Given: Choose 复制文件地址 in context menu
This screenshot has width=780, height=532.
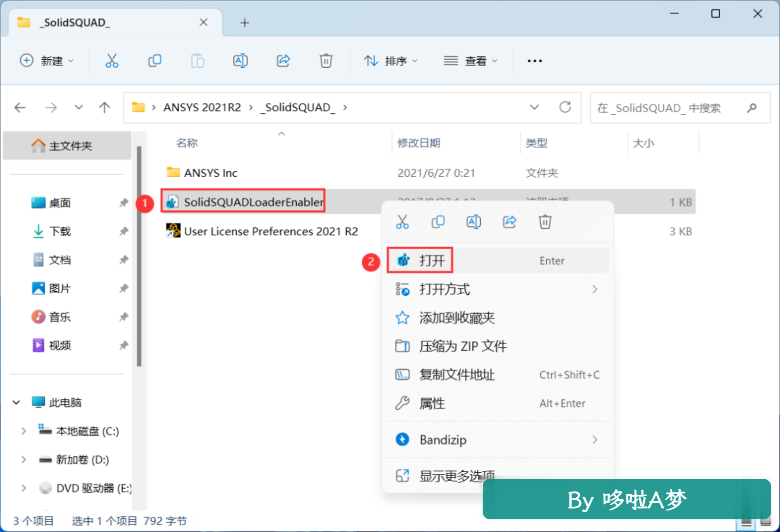Looking at the screenshot, I should pos(498,375).
